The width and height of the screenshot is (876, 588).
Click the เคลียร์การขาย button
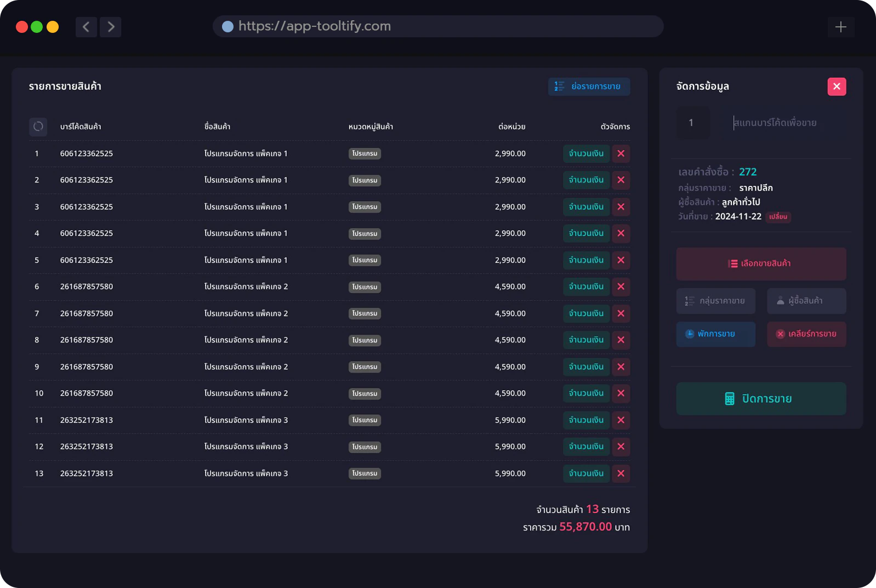click(x=806, y=334)
